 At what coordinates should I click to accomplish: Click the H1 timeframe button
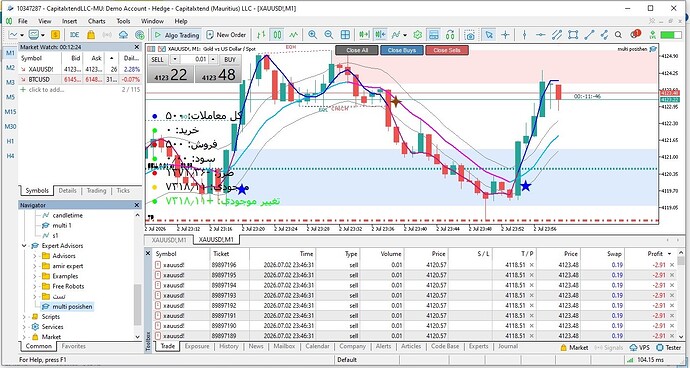(x=10, y=141)
